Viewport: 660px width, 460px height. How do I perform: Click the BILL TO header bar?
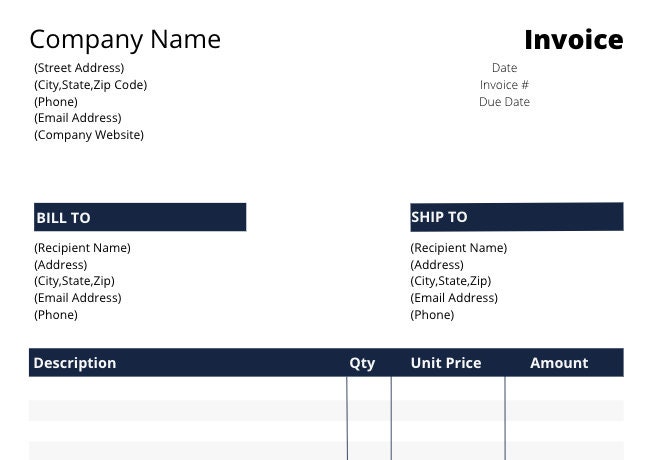click(x=140, y=217)
